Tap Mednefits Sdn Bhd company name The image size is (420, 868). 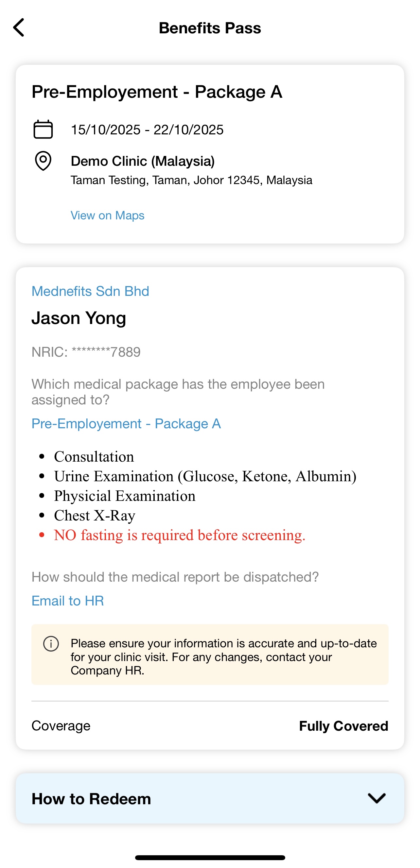pyautogui.click(x=90, y=291)
